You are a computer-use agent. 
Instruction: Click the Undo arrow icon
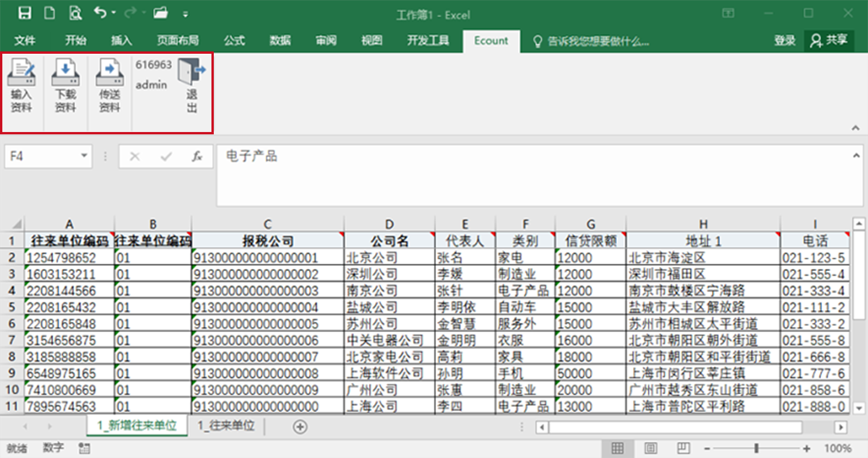(100, 13)
